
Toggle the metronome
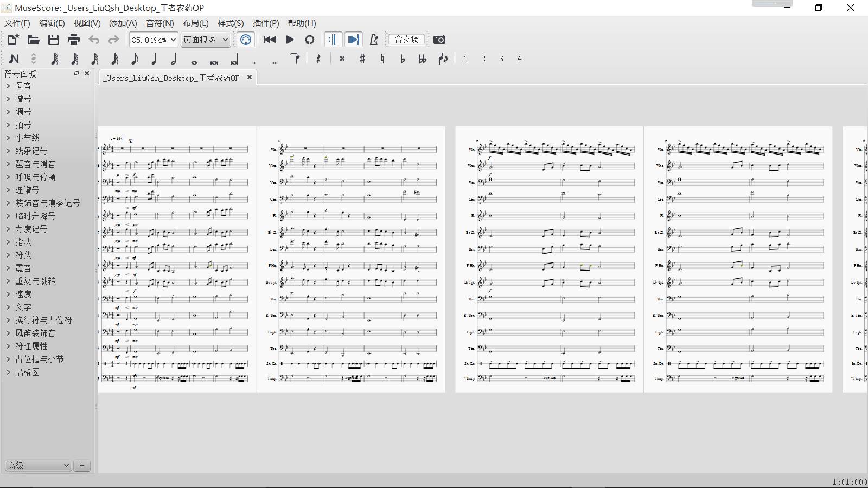(x=373, y=40)
